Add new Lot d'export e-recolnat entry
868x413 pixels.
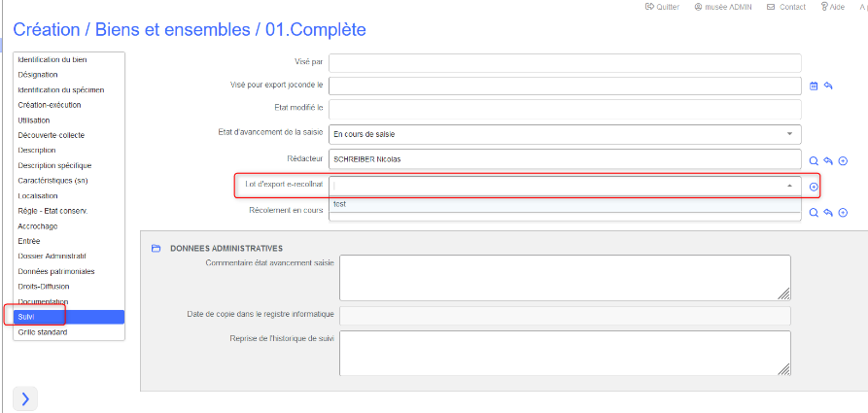815,187
